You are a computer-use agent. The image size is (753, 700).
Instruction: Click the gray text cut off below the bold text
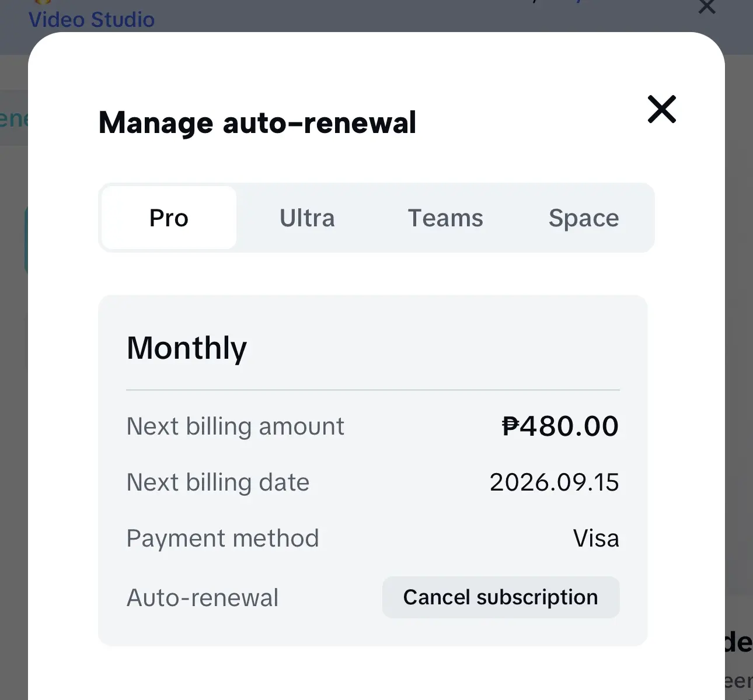pyautogui.click(x=738, y=681)
